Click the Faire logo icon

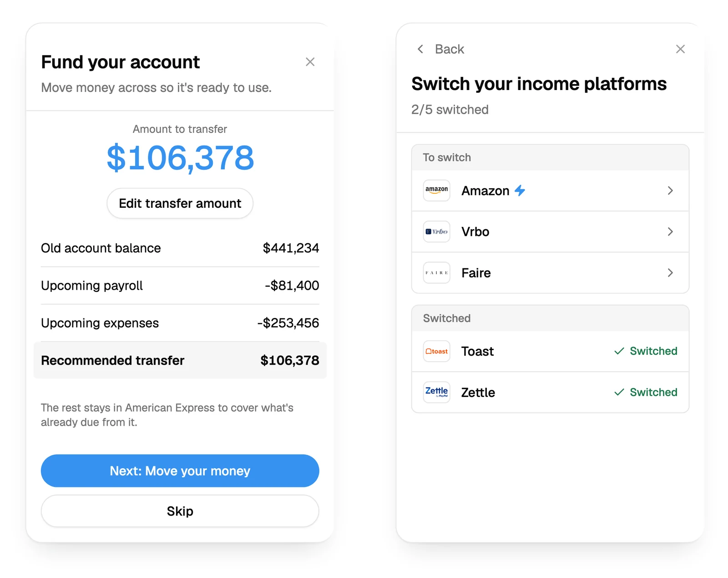[x=437, y=273]
